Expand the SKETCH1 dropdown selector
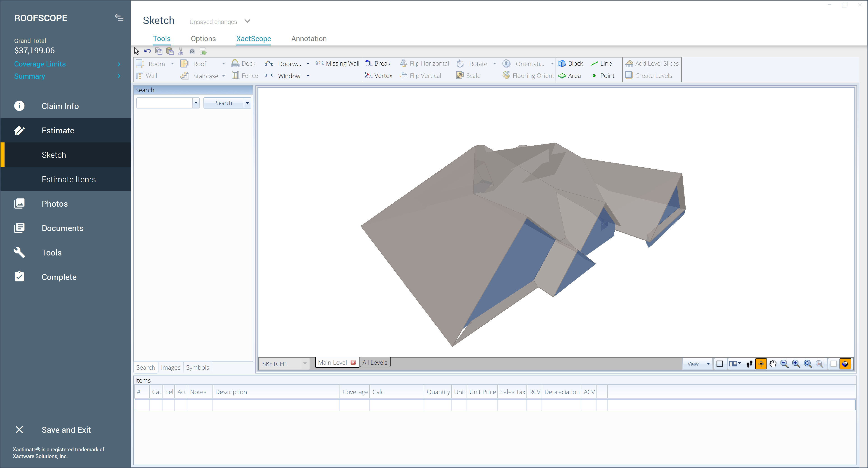 [305, 364]
